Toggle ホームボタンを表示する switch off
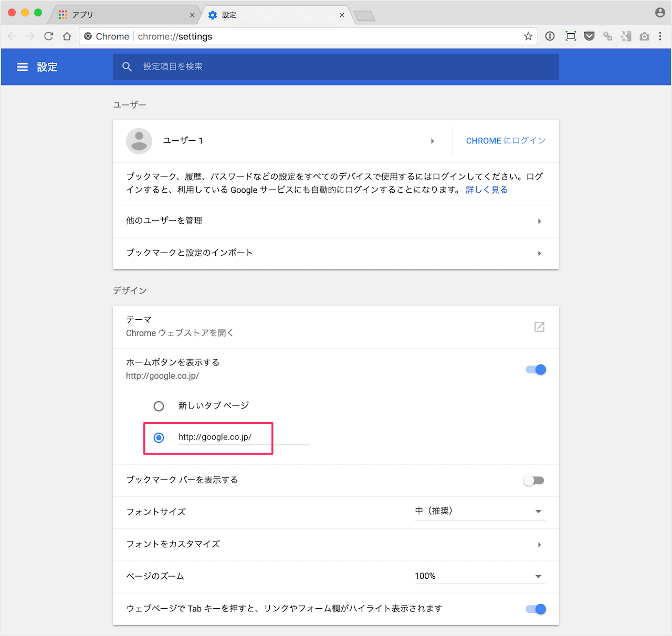 pos(536,370)
